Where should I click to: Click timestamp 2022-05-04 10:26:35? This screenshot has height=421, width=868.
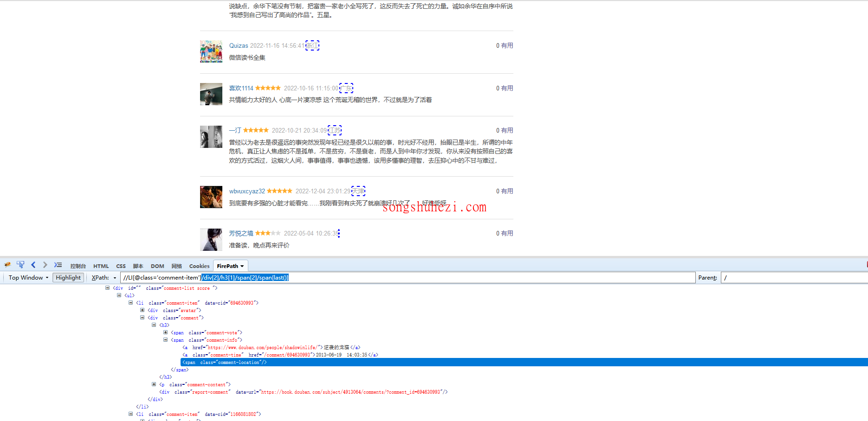pyautogui.click(x=311, y=233)
